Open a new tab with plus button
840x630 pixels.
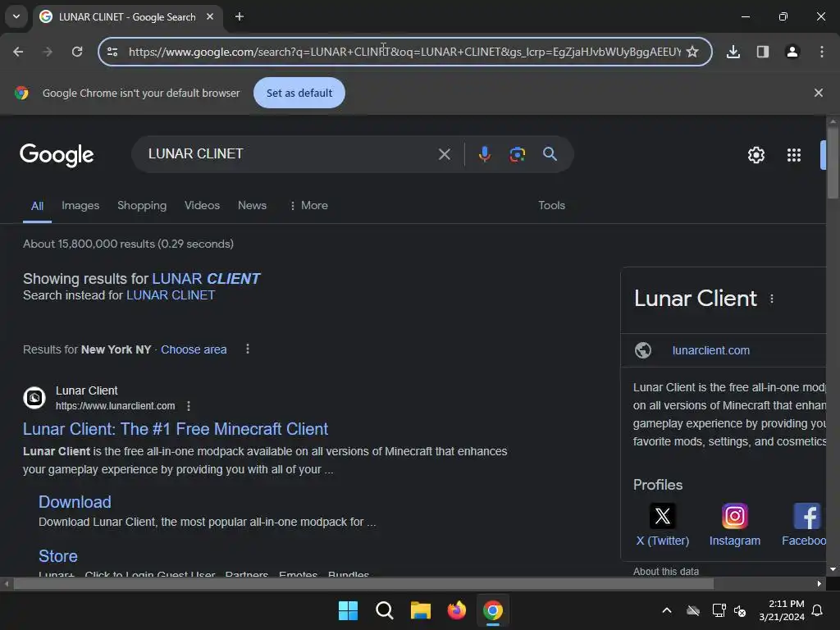(240, 16)
